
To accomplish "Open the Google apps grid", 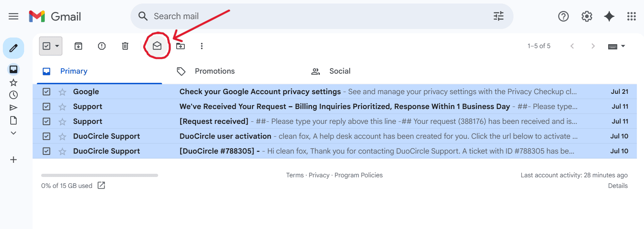I will pos(631,16).
